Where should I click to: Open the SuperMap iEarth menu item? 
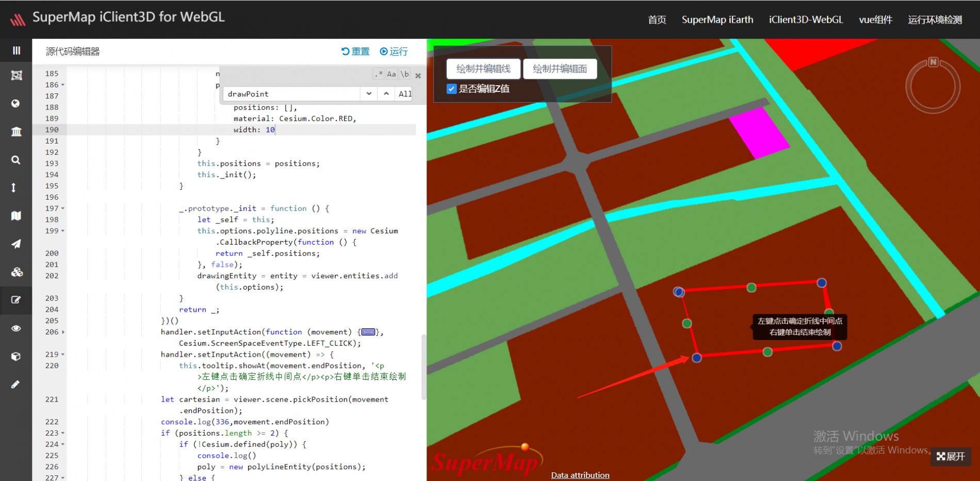[717, 20]
